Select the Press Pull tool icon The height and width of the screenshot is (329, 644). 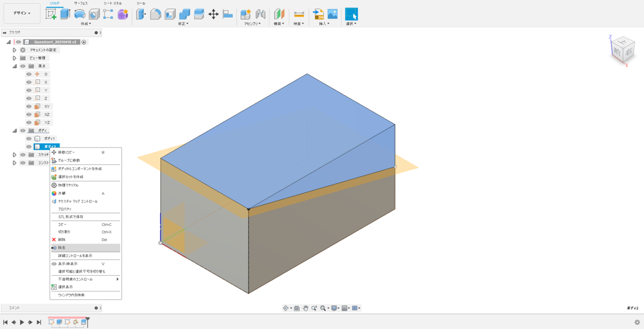pyautogui.click(x=141, y=14)
